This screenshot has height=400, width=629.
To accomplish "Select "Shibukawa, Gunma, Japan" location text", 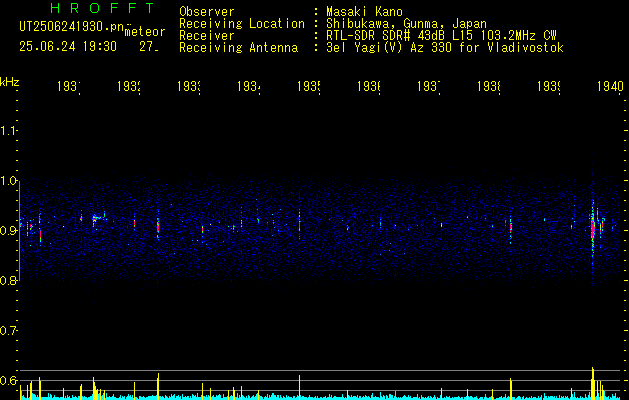I will (406, 24).
